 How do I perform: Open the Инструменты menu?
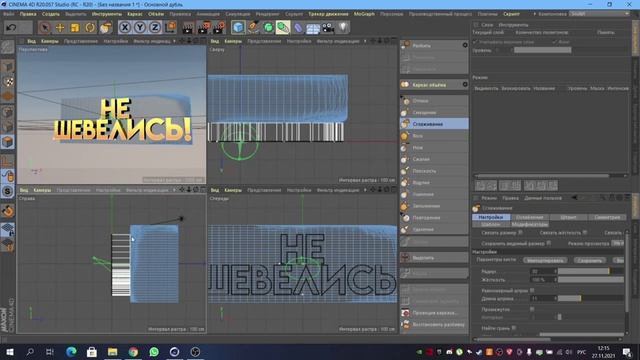pyautogui.click(x=107, y=14)
